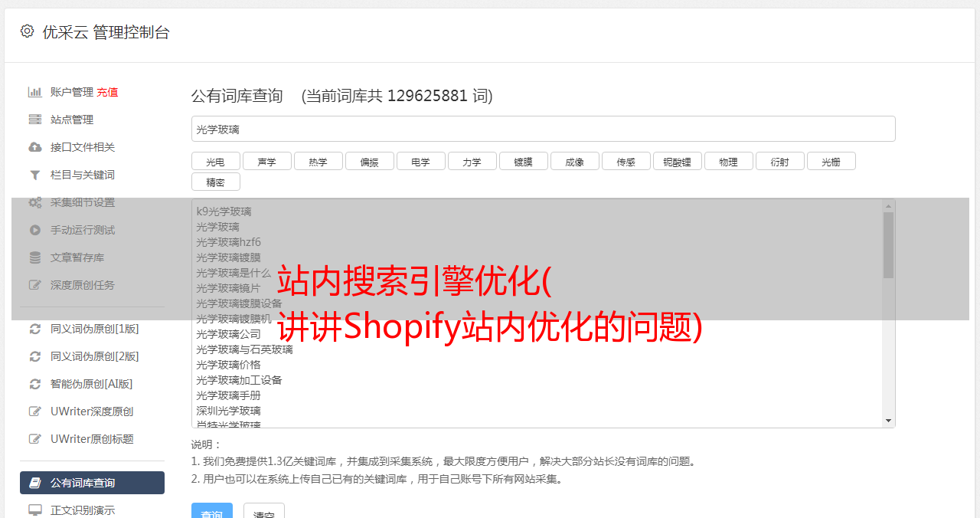Click the up arrow of results scrollbar
980x518 pixels.
click(888, 206)
